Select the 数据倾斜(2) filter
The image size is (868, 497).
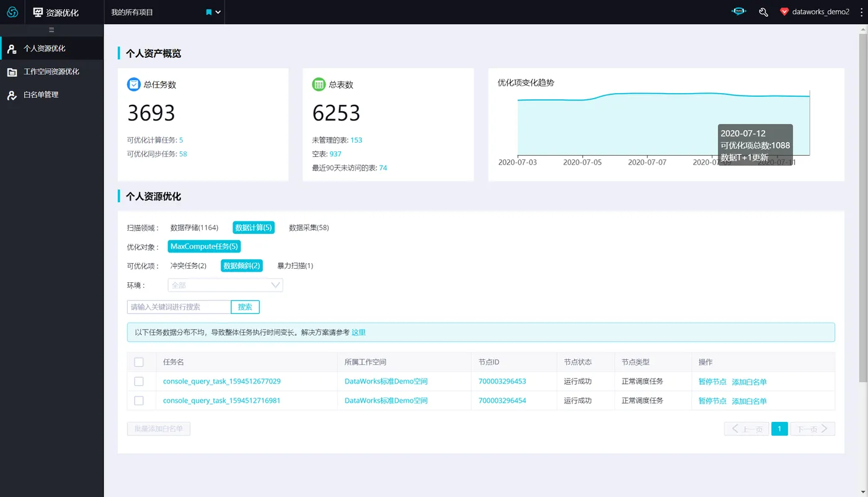tap(242, 266)
